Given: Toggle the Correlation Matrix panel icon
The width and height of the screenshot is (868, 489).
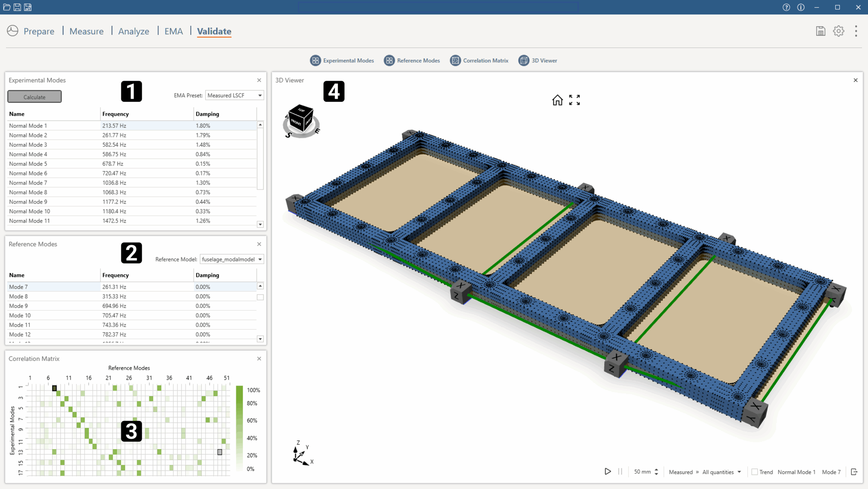Looking at the screenshot, I should point(455,60).
